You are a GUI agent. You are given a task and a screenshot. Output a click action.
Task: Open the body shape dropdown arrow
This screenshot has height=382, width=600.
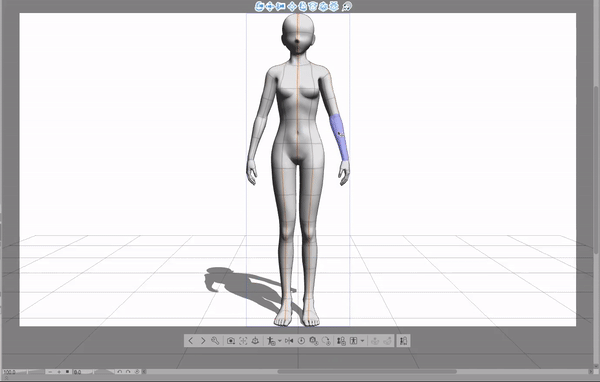[362, 341]
